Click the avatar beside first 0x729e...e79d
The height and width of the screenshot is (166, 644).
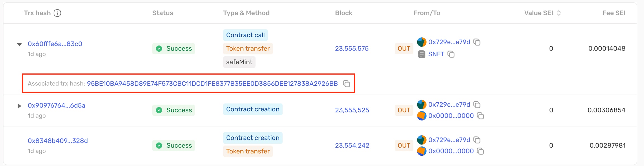[x=422, y=42]
